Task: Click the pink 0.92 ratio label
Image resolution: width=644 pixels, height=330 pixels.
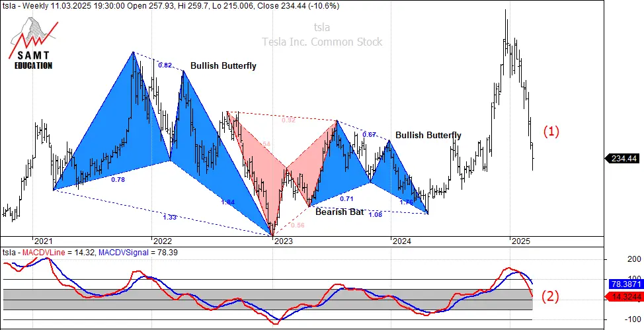Action: [288, 120]
